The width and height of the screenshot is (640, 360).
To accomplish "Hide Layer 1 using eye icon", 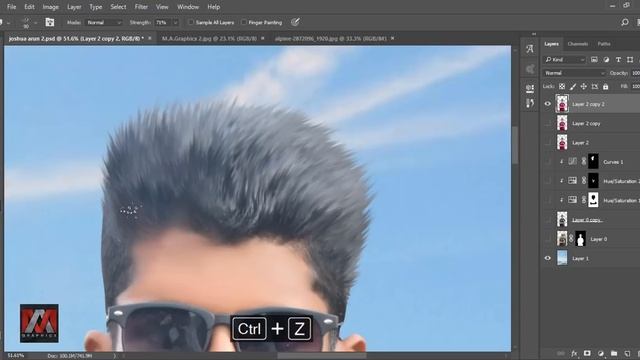I will pyautogui.click(x=548, y=258).
